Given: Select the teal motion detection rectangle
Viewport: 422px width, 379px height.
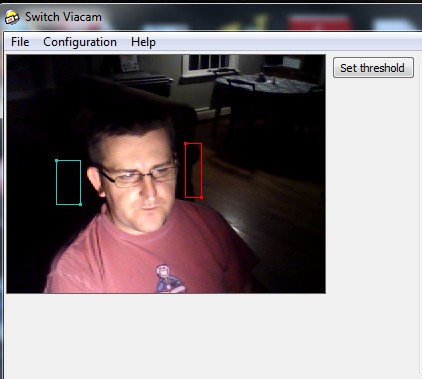Looking at the screenshot, I should point(69,182).
